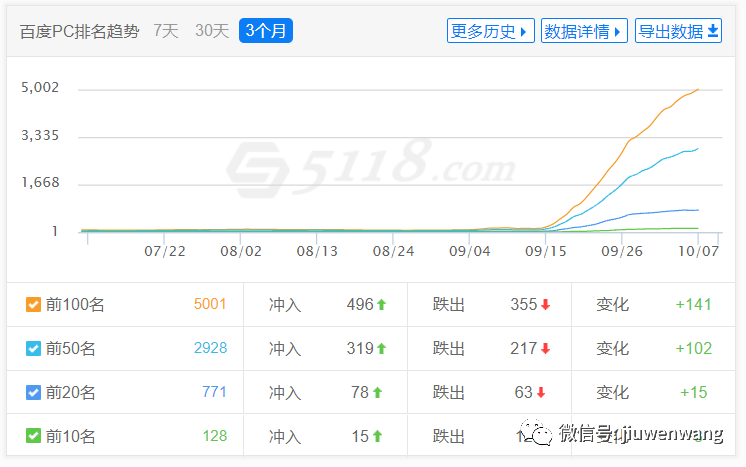Screen dimensions: 746x467
Task: Click green up arrow beside 78
Action: click(377, 392)
